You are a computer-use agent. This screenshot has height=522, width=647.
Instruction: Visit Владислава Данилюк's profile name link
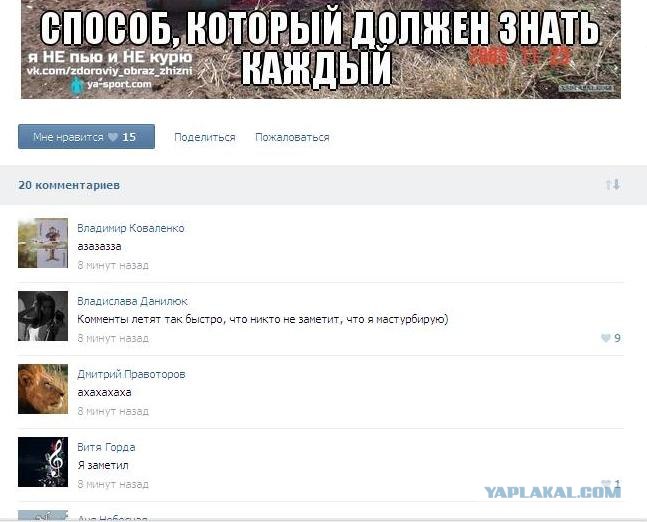point(132,301)
